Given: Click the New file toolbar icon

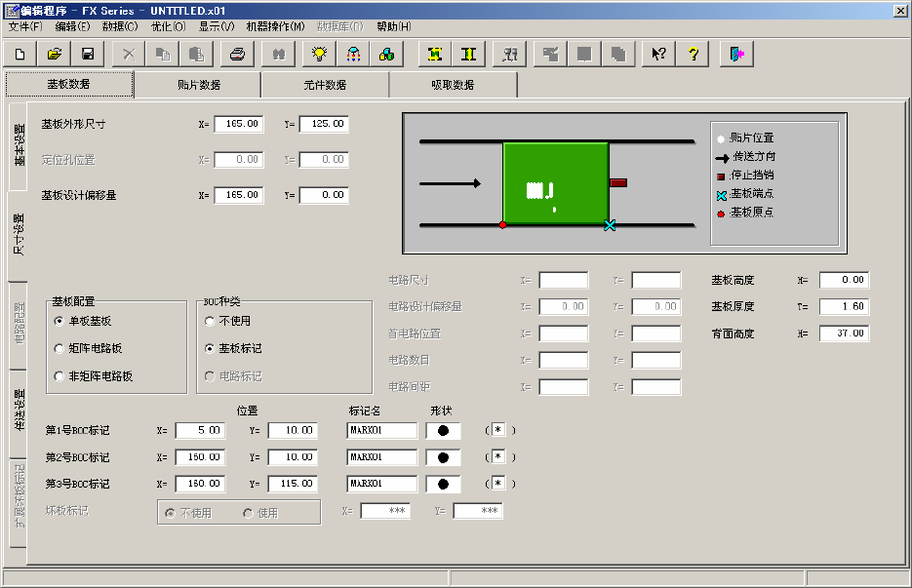Looking at the screenshot, I should pyautogui.click(x=20, y=55).
